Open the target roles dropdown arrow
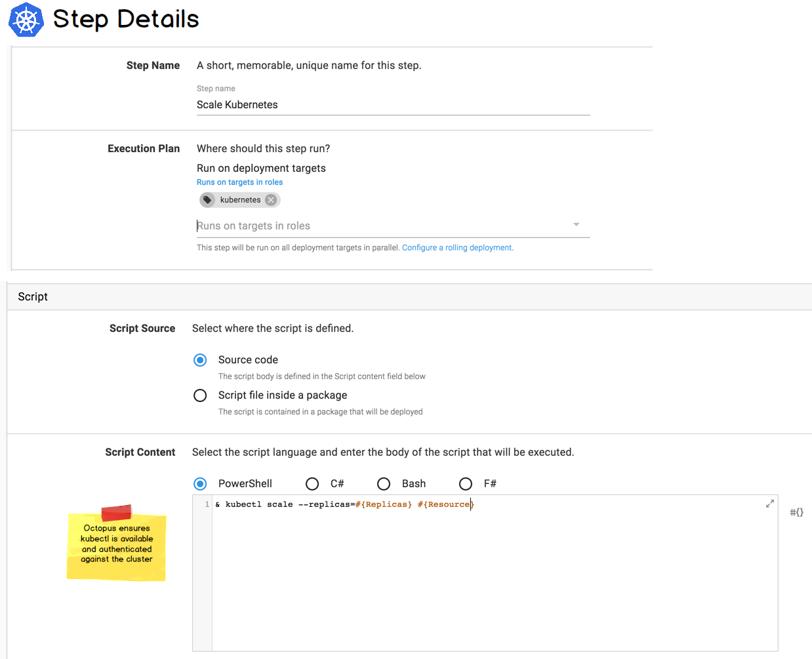The height and width of the screenshot is (659, 812). [576, 225]
